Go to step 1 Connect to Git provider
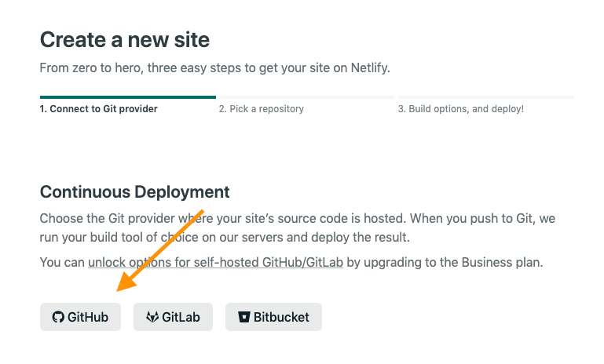Screen dimensions: 604x364 (x=99, y=109)
